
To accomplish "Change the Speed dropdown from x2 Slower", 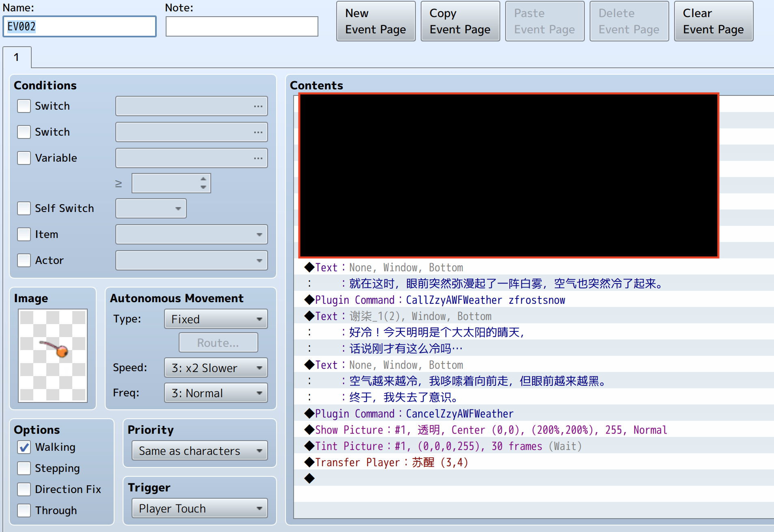I will tap(216, 368).
